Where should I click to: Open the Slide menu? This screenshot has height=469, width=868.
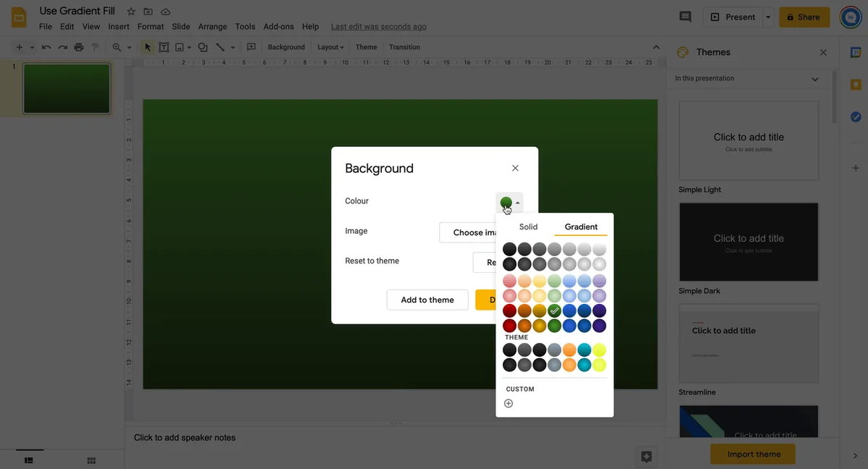[181, 27]
